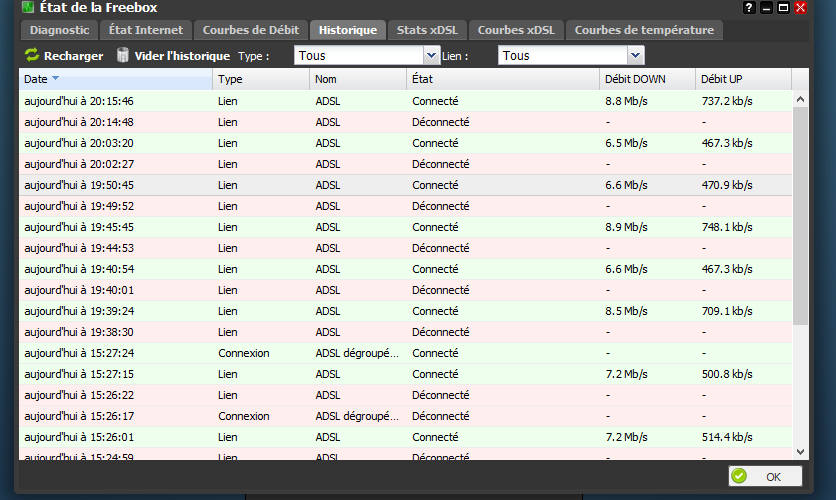Click Connexion type in 15:27:24 row
The width and height of the screenshot is (836, 500).
point(244,353)
